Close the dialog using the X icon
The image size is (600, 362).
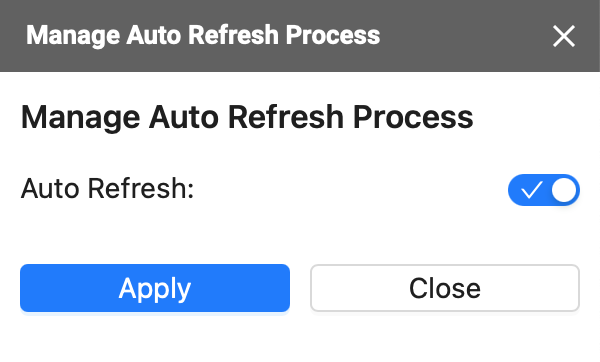(x=564, y=36)
